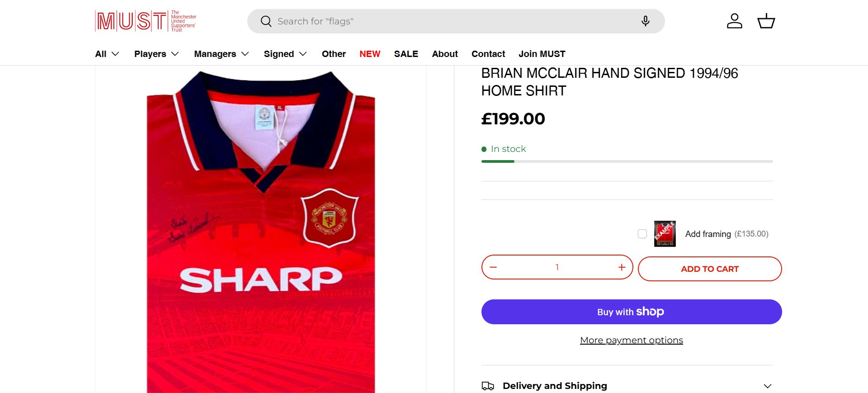Expand the All menu dropdown
The image size is (868, 393).
[x=107, y=54]
